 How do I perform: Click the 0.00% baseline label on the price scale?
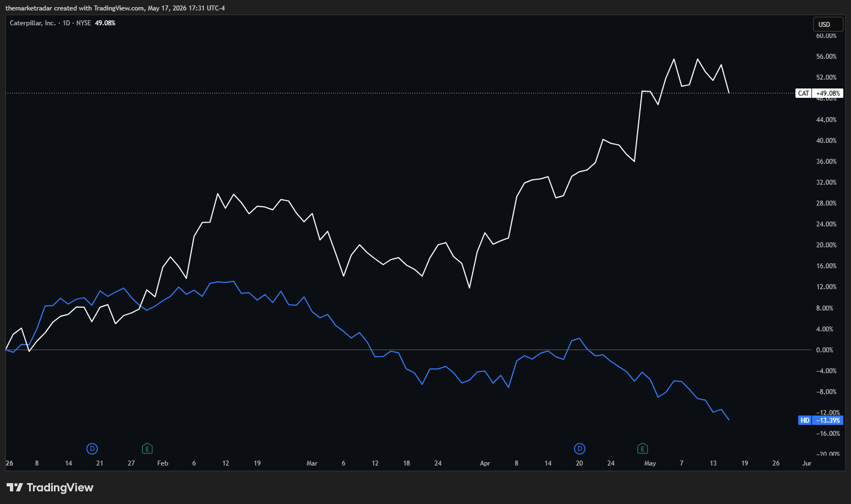(825, 350)
